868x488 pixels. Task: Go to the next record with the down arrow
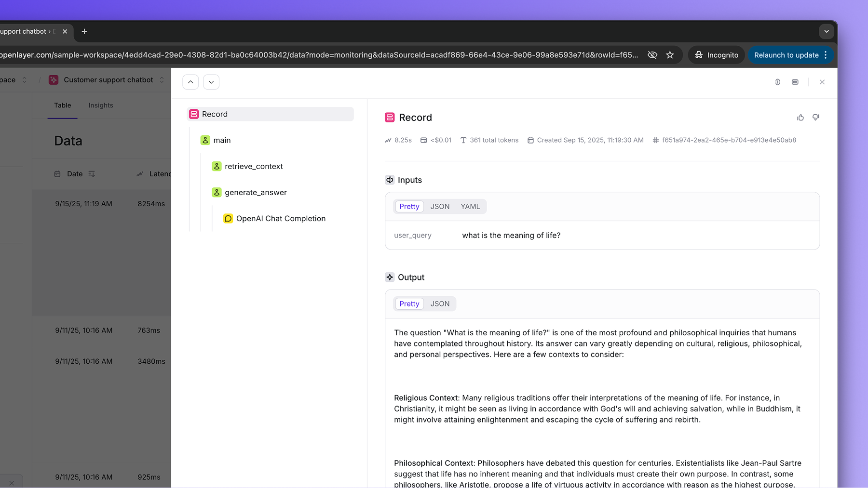pos(211,82)
